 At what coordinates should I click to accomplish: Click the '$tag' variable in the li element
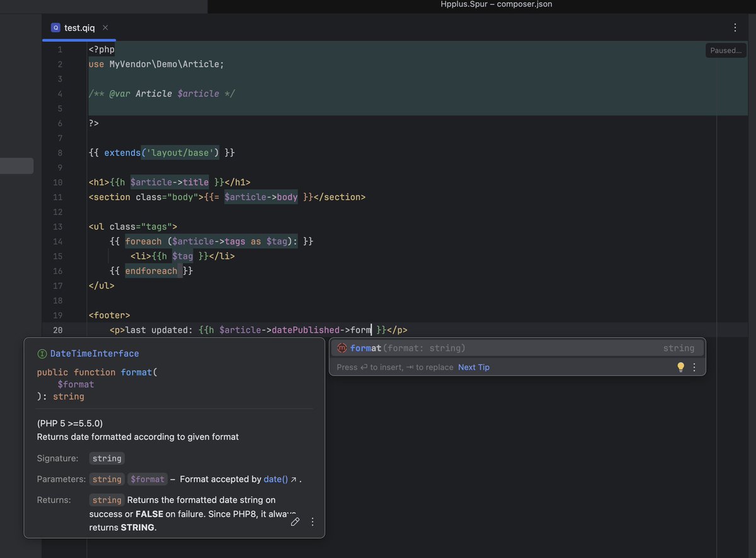183,256
